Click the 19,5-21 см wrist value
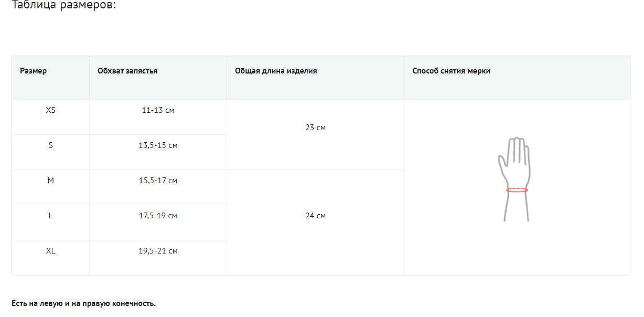This screenshot has width=644, height=317. click(x=158, y=251)
